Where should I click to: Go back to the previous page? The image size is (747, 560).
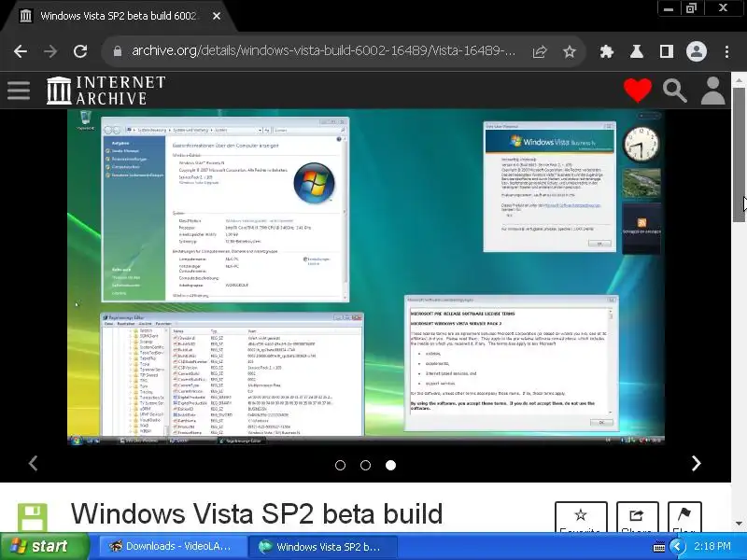point(21,51)
